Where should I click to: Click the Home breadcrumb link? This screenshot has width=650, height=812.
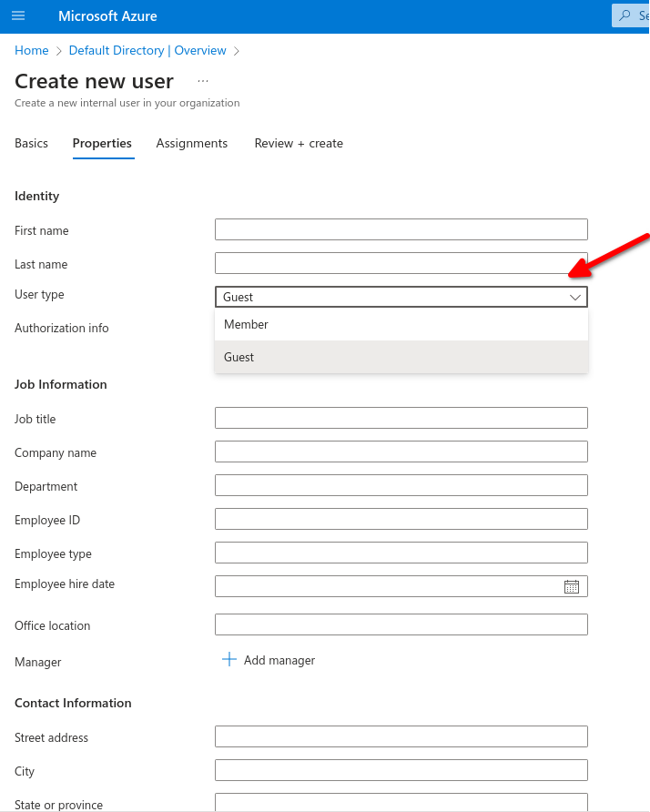(32, 51)
